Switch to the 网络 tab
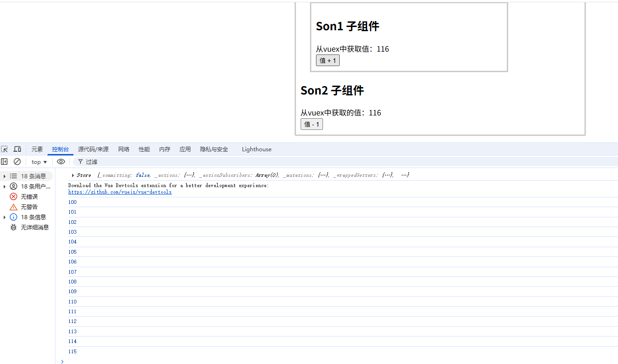This screenshot has width=618, height=364. (124, 149)
